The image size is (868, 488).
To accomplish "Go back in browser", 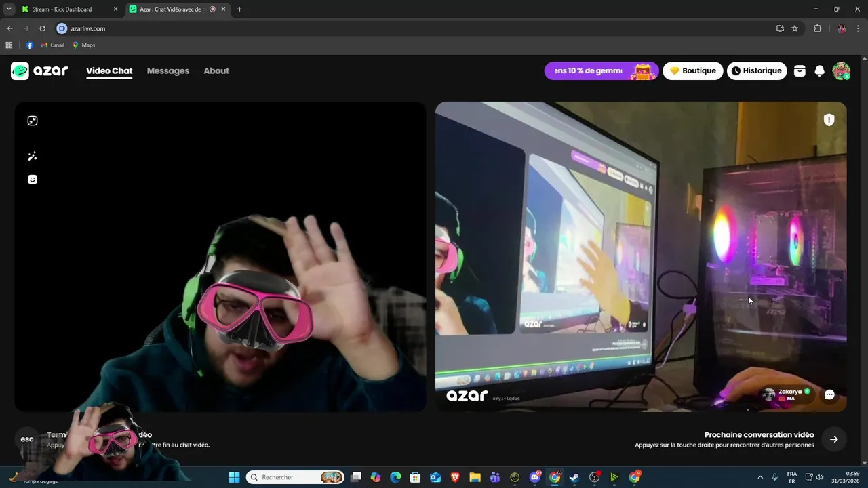I will (x=9, y=28).
